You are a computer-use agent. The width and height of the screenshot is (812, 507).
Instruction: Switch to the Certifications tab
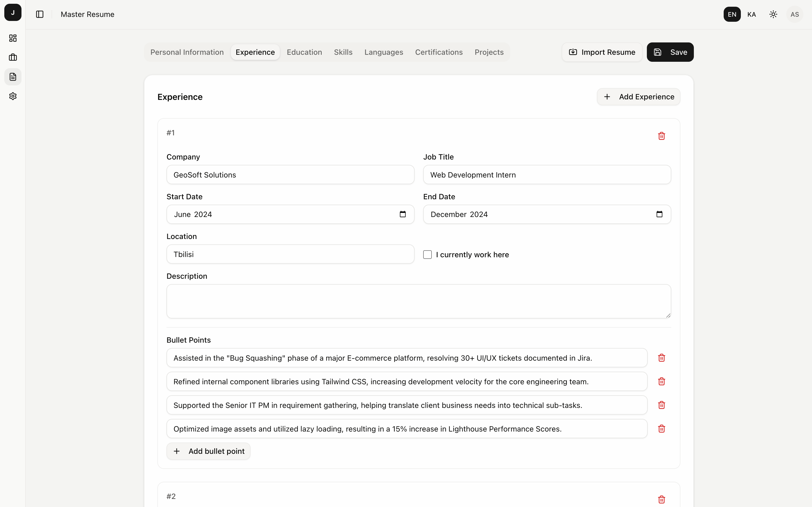[x=438, y=52]
